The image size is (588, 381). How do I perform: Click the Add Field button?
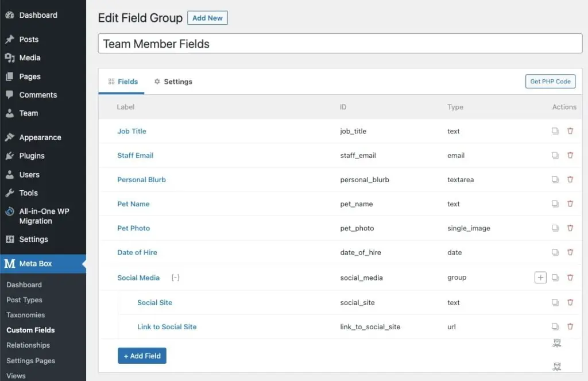(142, 356)
